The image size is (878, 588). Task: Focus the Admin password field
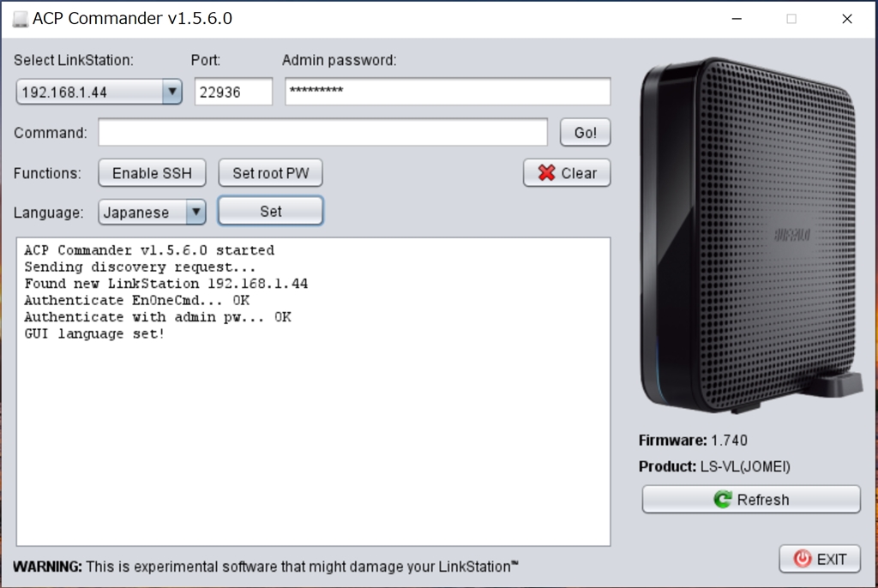(x=448, y=91)
